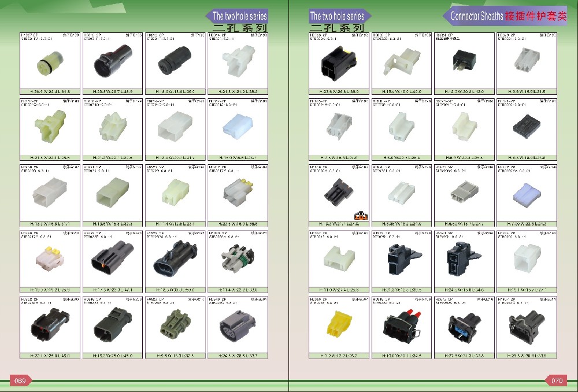Select the gray round multi-hole connector photo
Image resolution: width=578 pixels, height=392 pixels.
238,324
